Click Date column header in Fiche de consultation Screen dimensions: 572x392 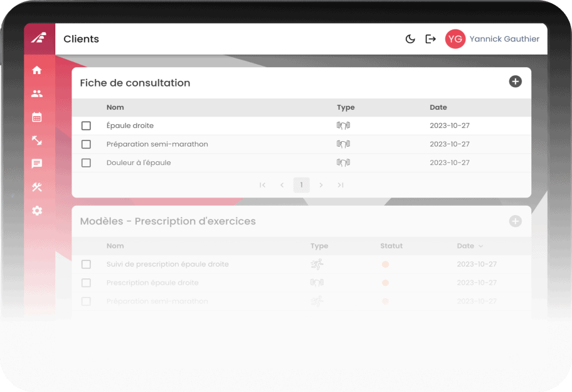point(438,107)
